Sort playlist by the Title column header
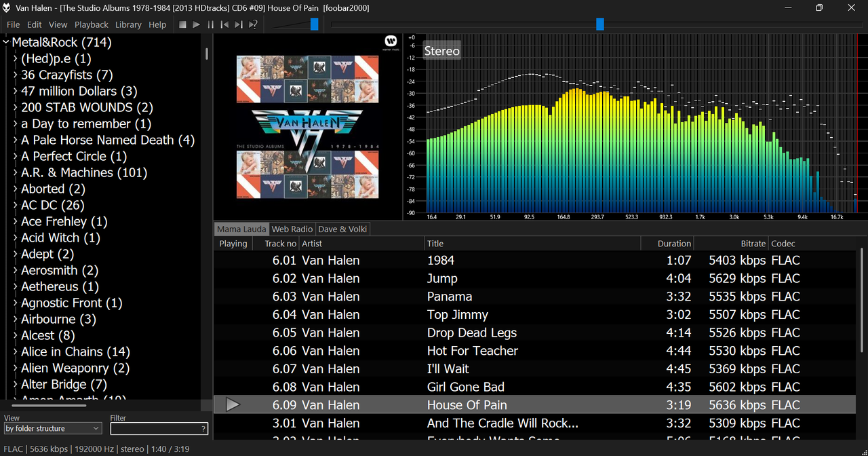 [x=532, y=244]
